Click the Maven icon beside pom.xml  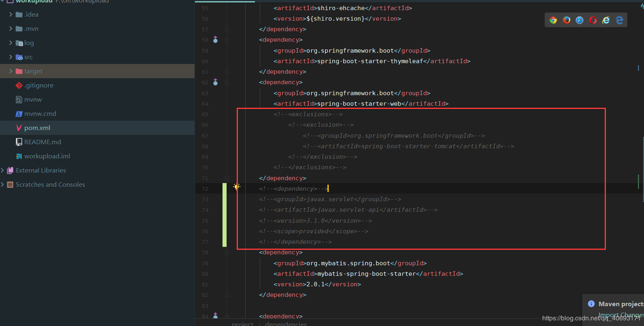tap(19, 128)
